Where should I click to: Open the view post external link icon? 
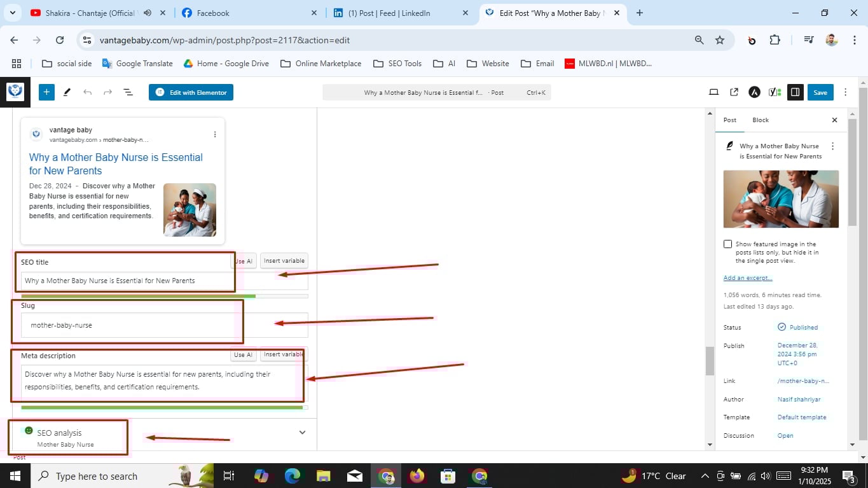(734, 92)
